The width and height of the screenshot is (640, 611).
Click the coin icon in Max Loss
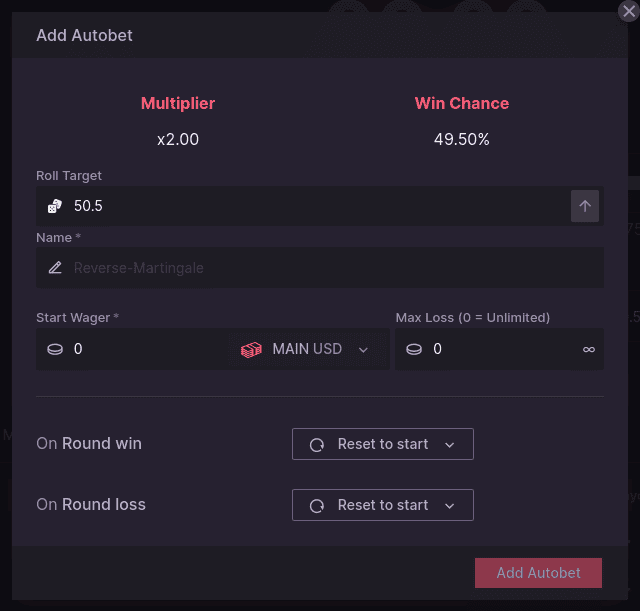(414, 349)
